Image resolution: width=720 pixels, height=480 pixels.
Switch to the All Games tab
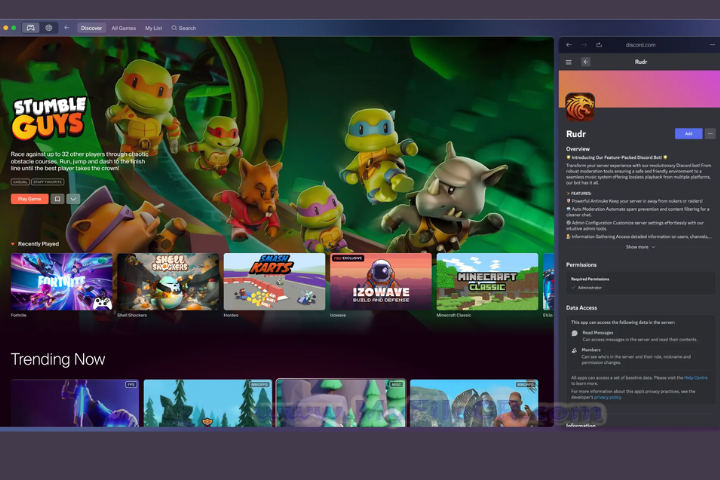124,28
